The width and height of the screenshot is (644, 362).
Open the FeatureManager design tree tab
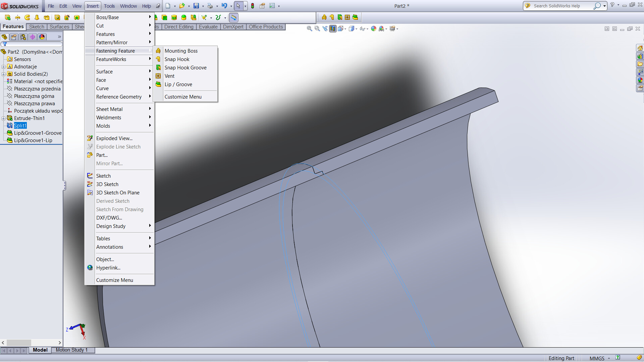[x=4, y=37]
